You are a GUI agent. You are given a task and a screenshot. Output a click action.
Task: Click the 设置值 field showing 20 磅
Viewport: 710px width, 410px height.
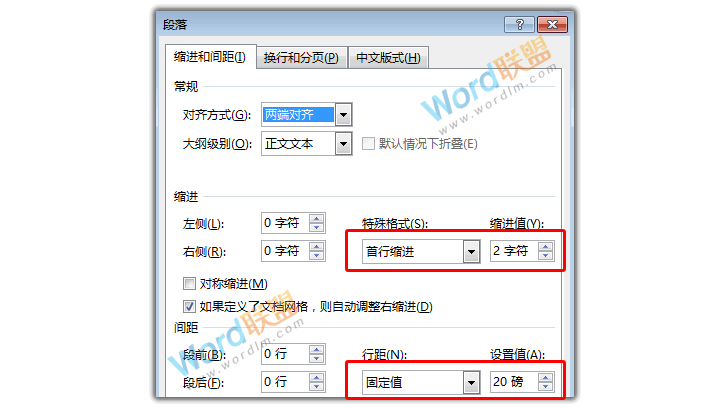pyautogui.click(x=514, y=382)
